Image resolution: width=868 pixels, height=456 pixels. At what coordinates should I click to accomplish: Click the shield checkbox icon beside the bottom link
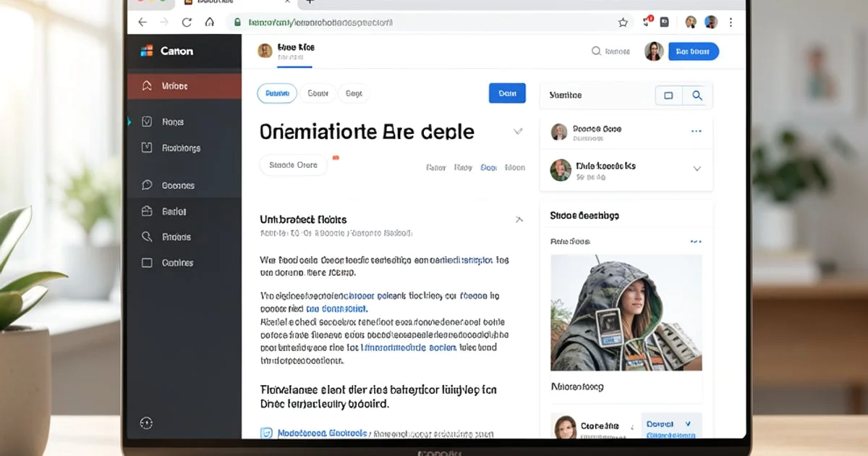[266, 433]
